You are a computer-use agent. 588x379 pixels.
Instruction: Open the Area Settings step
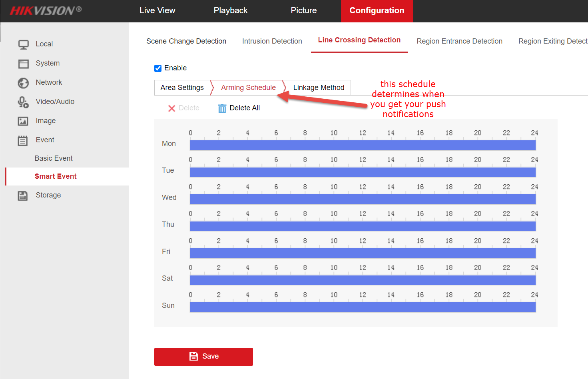pos(182,88)
